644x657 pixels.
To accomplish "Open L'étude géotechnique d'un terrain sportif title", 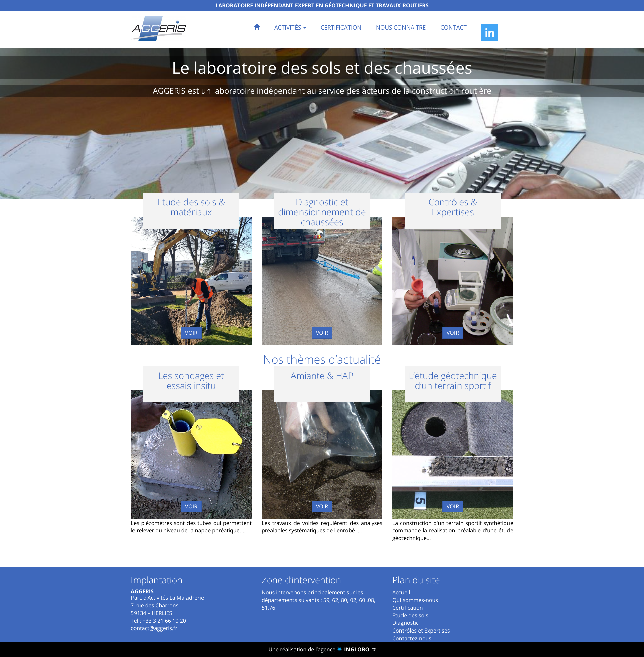I will click(452, 381).
